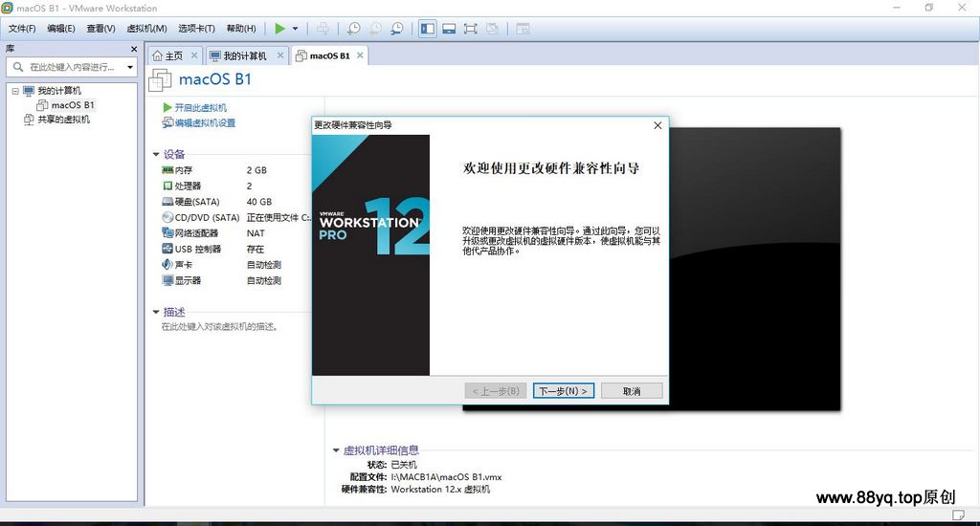The image size is (980, 526).
Task: Click the console view toolbar icon
Action: [523, 28]
